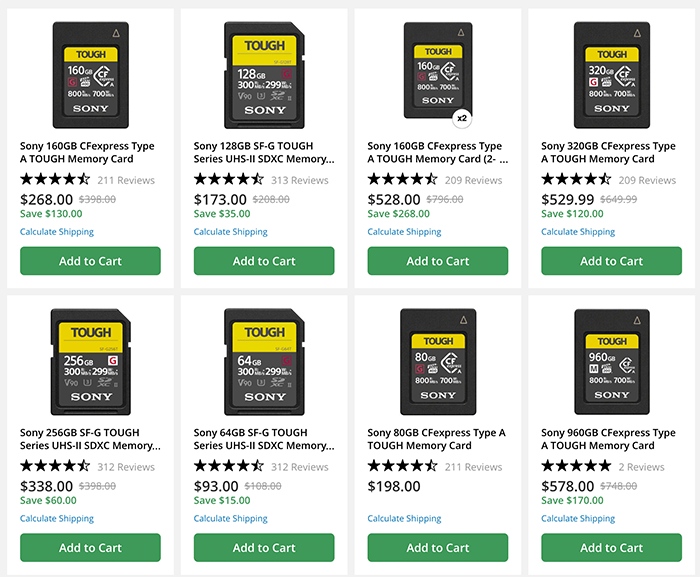Select the '$528.00' price
Screen dimensions: 700x577
394,200
